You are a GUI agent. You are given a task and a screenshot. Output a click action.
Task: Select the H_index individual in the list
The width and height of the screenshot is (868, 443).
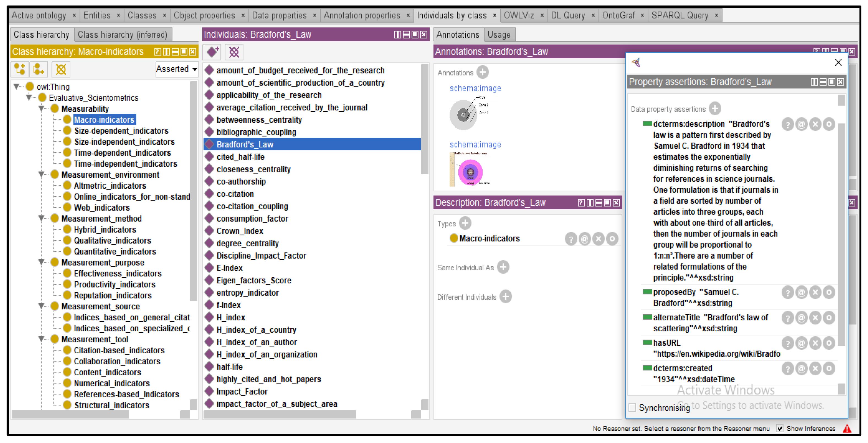pyautogui.click(x=231, y=317)
